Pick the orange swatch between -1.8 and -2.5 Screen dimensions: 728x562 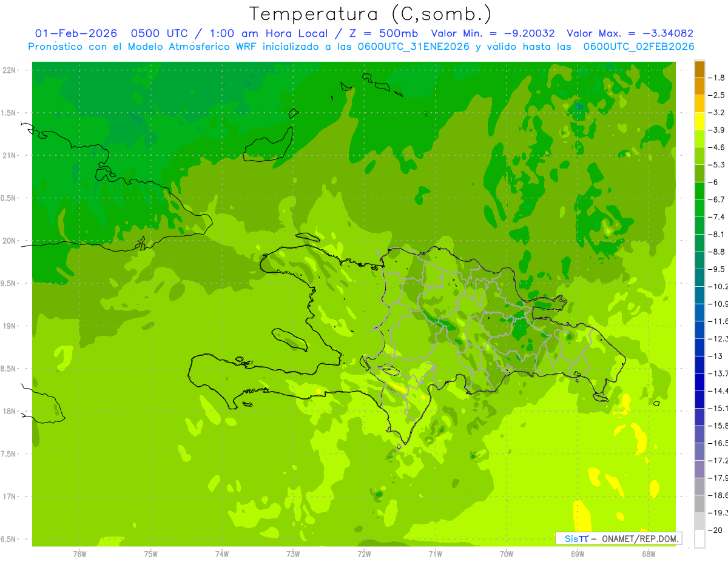699,86
